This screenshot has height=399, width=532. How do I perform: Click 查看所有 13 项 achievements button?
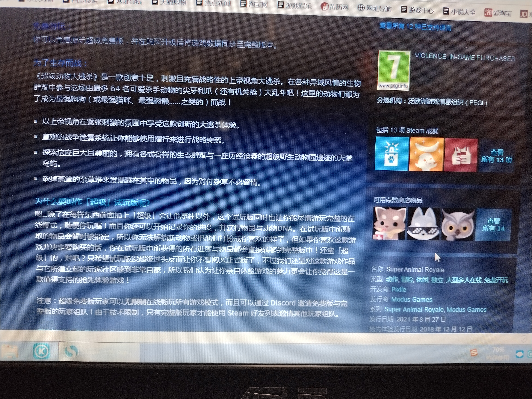click(496, 156)
